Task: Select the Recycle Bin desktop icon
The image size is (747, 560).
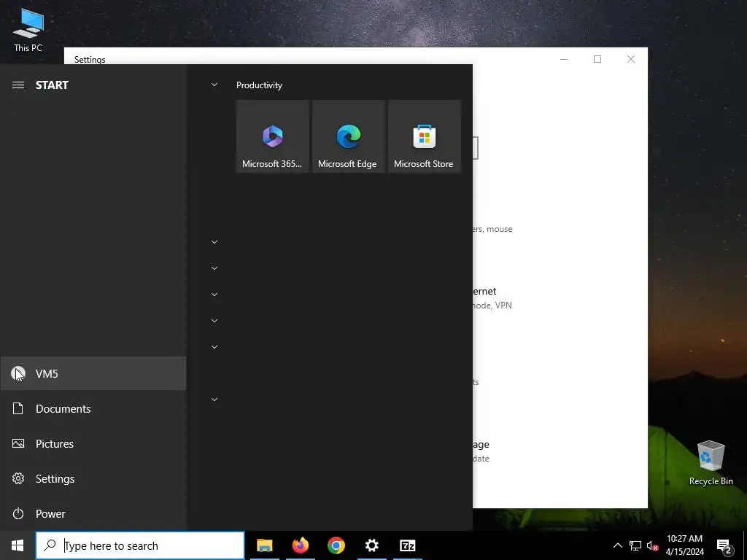Action: tap(711, 463)
